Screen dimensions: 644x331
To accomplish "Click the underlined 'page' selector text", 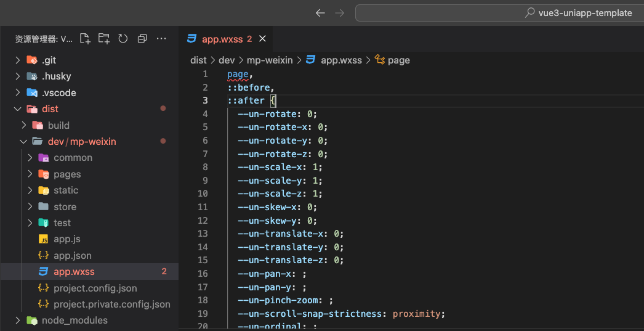I will [x=238, y=75].
